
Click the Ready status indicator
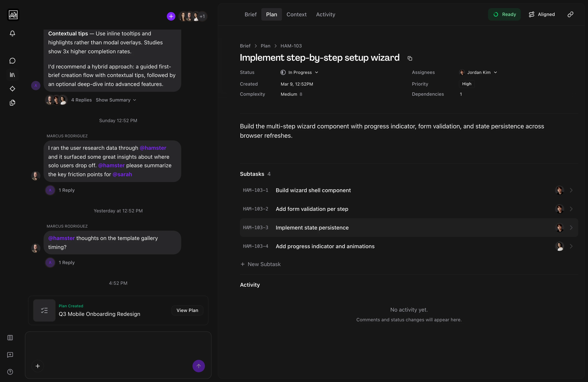[x=505, y=14]
